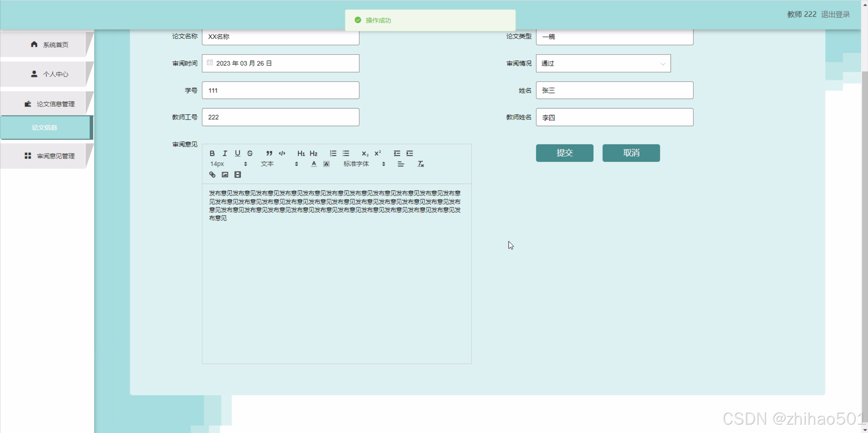868x433 pixels.
Task: Click 退出登录 to log out
Action: point(835,14)
